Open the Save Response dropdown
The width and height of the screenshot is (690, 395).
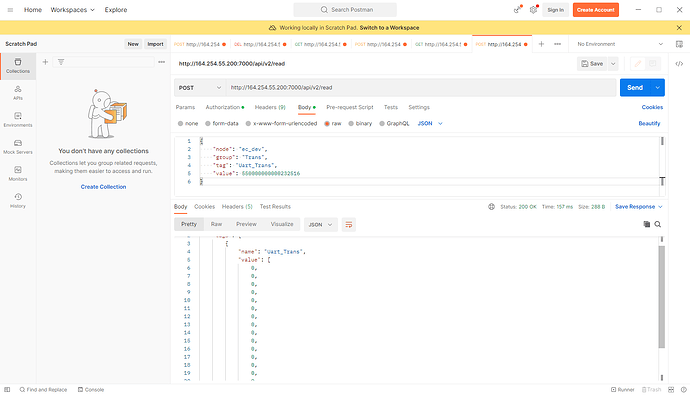coord(639,207)
